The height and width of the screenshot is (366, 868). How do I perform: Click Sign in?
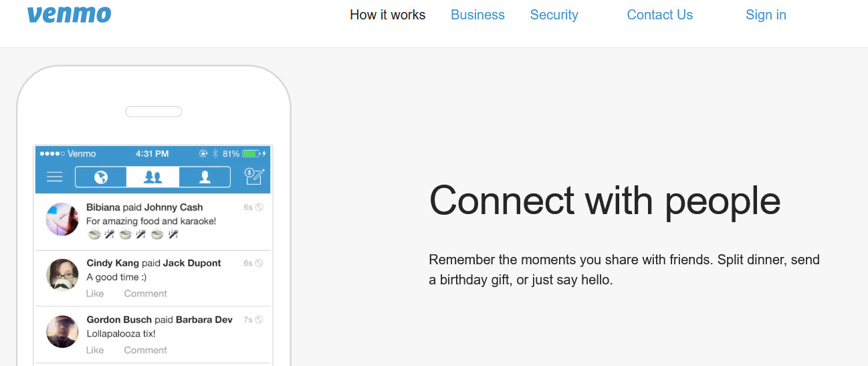tap(766, 15)
